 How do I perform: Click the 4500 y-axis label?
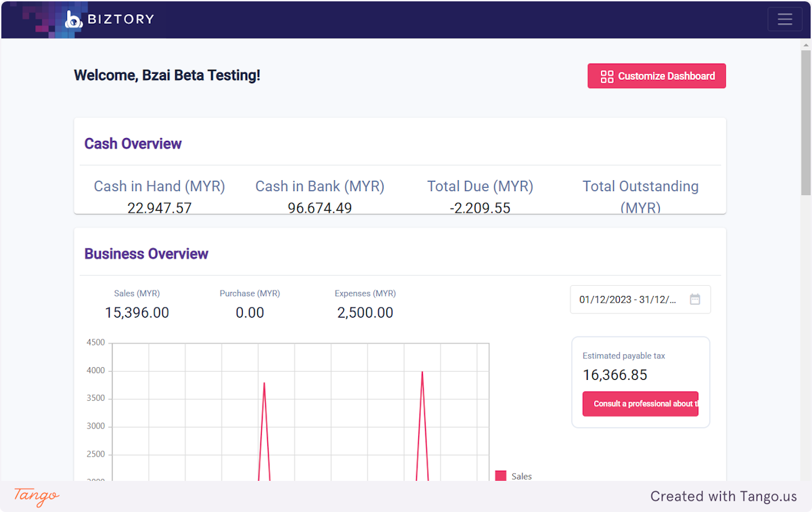click(95, 343)
